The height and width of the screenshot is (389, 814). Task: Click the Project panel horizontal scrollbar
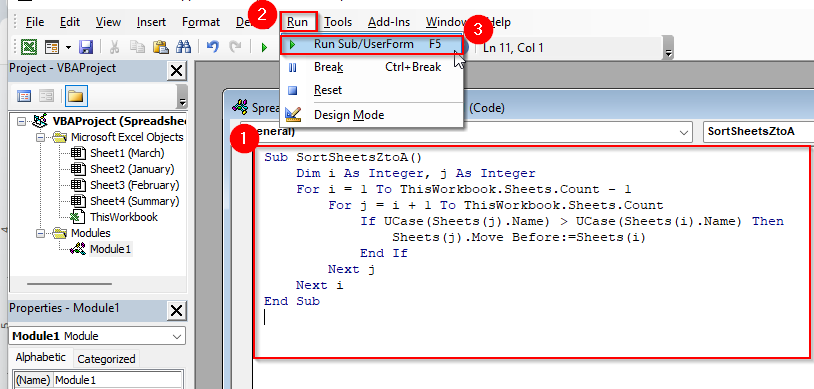69,284
